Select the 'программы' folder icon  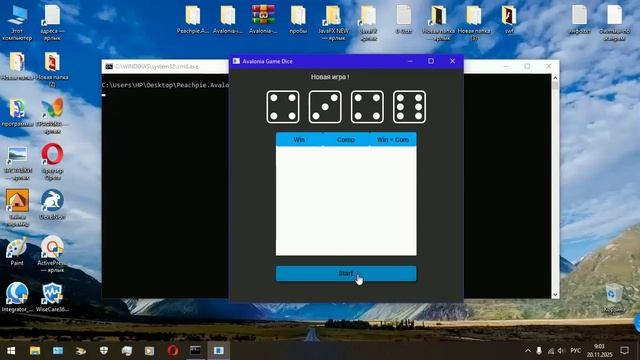coord(17,113)
